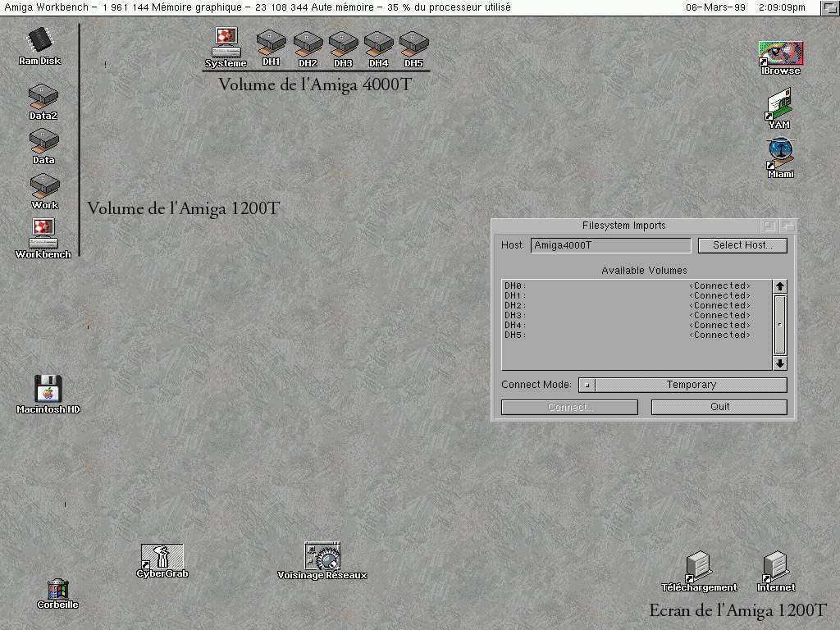This screenshot has height=630, width=840.
Task: Click the 2:09:09pm clock
Action: [x=782, y=7]
